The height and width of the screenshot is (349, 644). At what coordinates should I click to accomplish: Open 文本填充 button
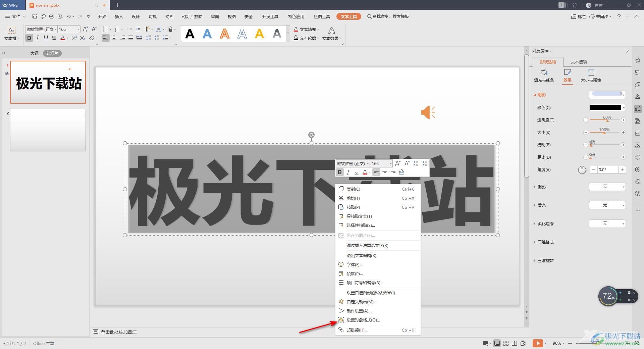[306, 29]
